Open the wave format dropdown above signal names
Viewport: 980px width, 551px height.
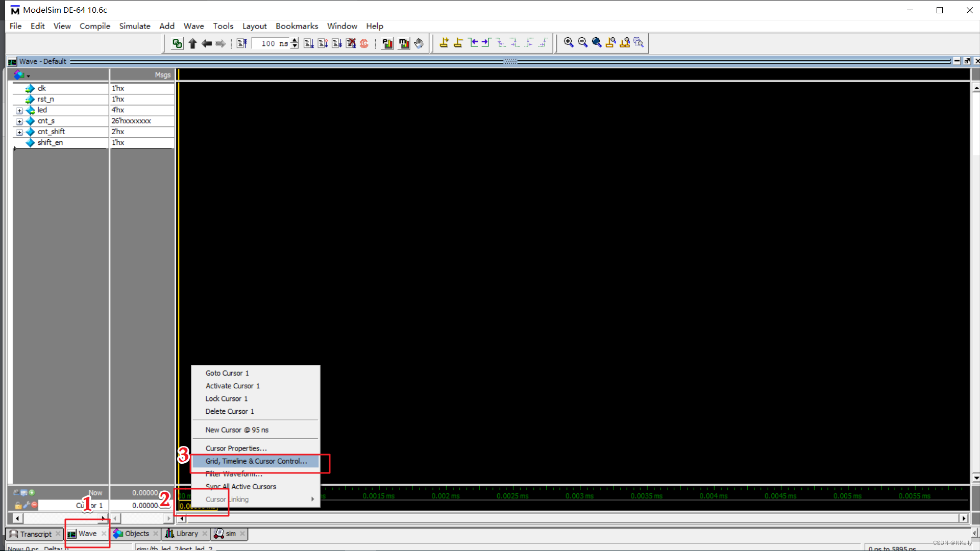pos(21,75)
